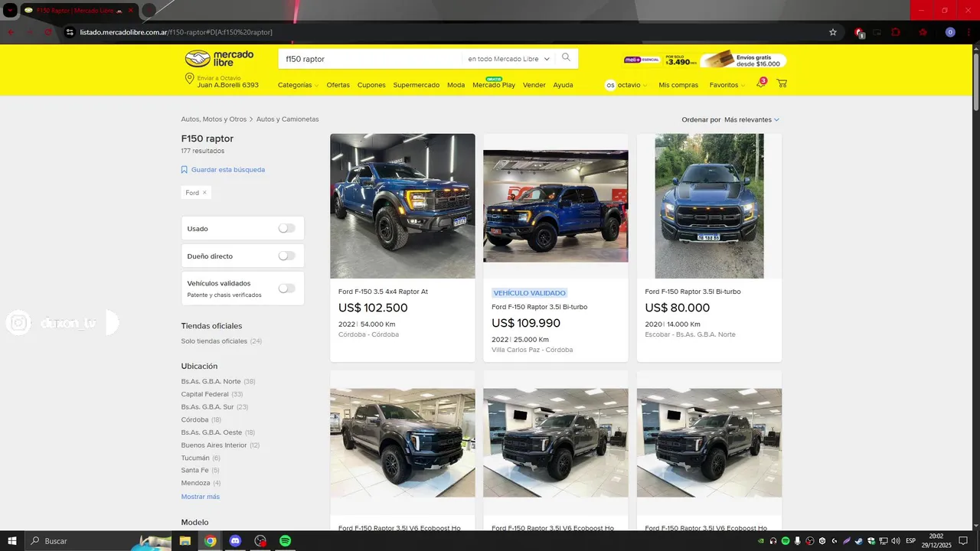
Task: Toggle the Usado filter switch
Action: point(286,228)
